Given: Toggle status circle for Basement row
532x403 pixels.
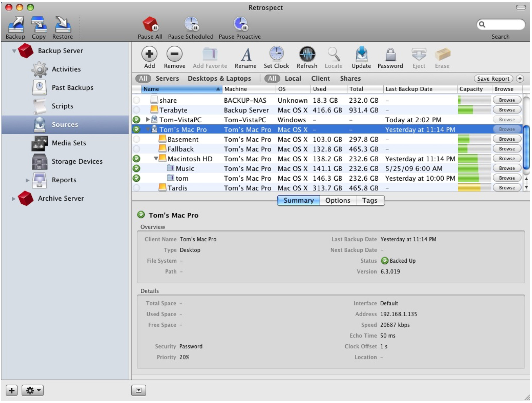Looking at the screenshot, I should (136, 139).
